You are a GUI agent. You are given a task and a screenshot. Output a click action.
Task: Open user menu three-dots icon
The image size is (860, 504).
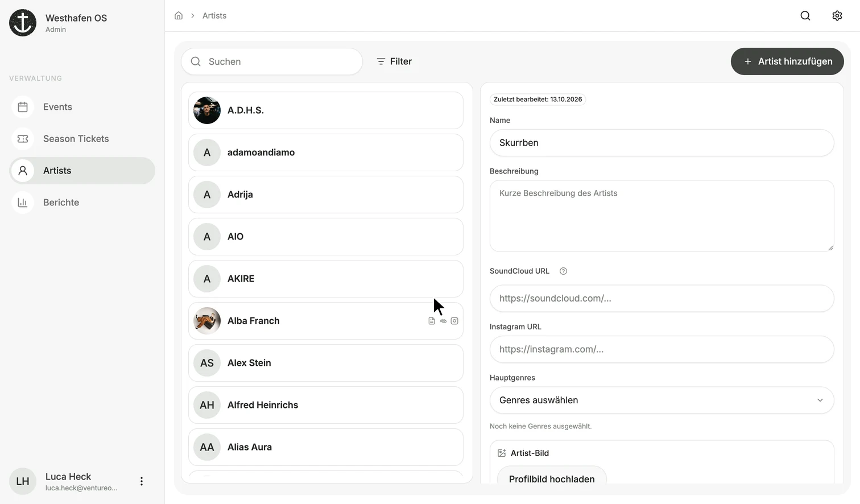click(x=142, y=481)
